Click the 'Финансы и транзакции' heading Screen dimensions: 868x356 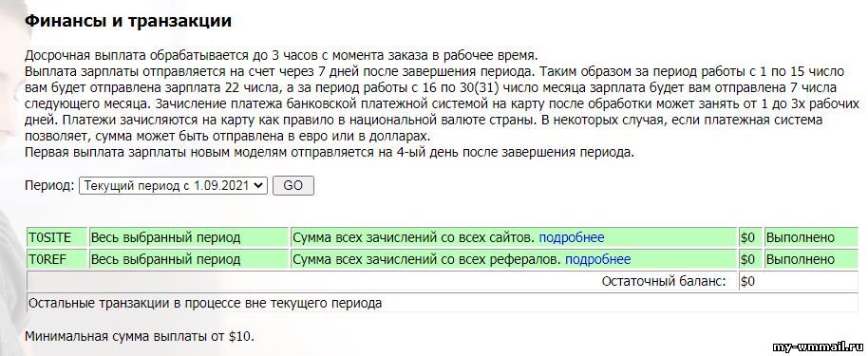[128, 21]
